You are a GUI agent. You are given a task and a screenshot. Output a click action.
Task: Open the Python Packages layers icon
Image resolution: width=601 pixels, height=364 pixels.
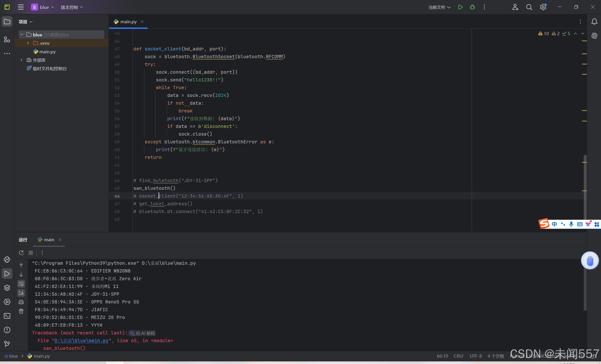(x=7, y=288)
